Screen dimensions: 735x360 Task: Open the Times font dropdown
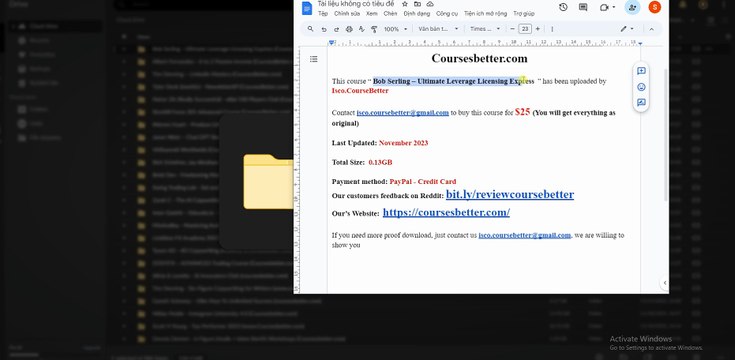(485, 29)
